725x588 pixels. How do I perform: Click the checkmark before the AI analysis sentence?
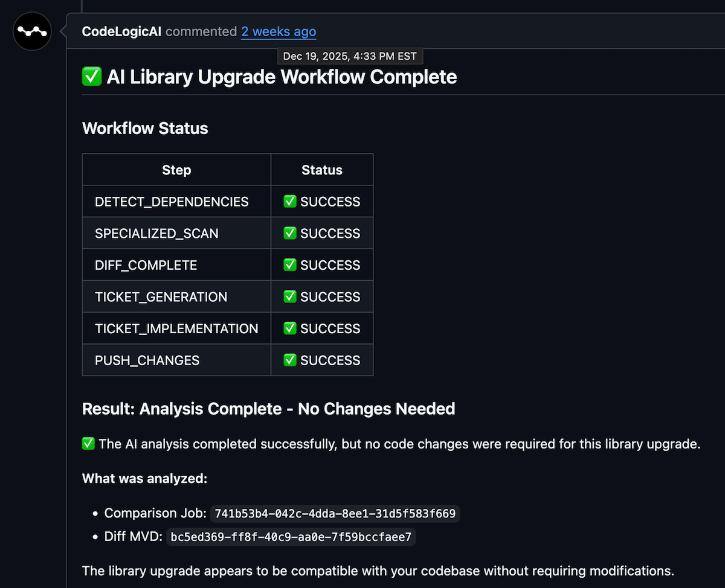point(88,444)
